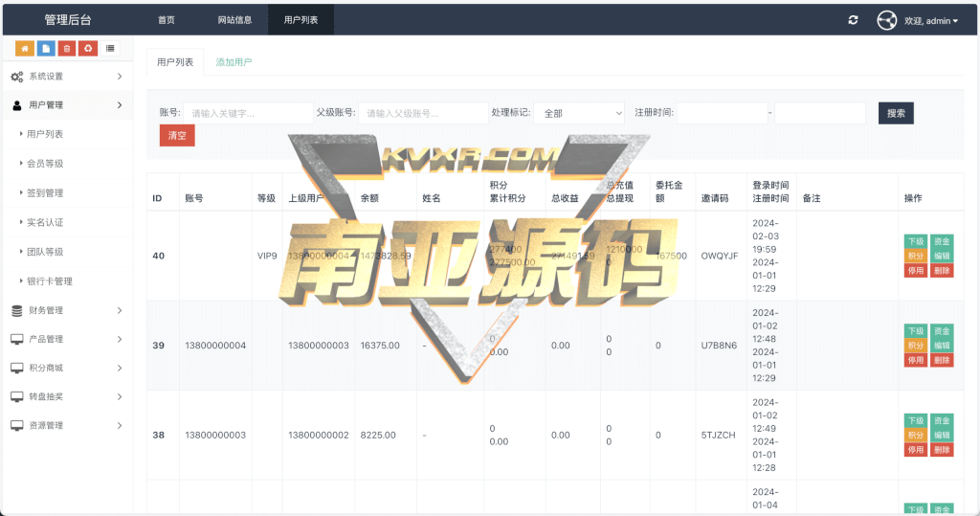980x516 pixels.
Task: Click 编辑 button for user ID 39
Action: (x=942, y=346)
